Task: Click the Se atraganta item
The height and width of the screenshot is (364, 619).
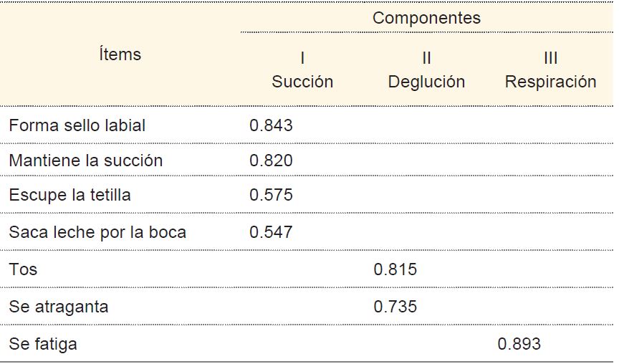Action: (59, 307)
